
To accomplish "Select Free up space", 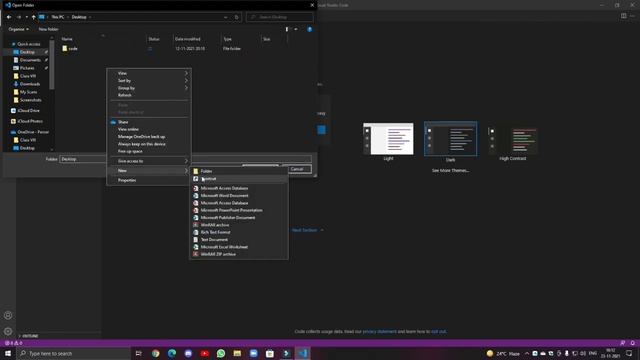I will tap(149, 151).
